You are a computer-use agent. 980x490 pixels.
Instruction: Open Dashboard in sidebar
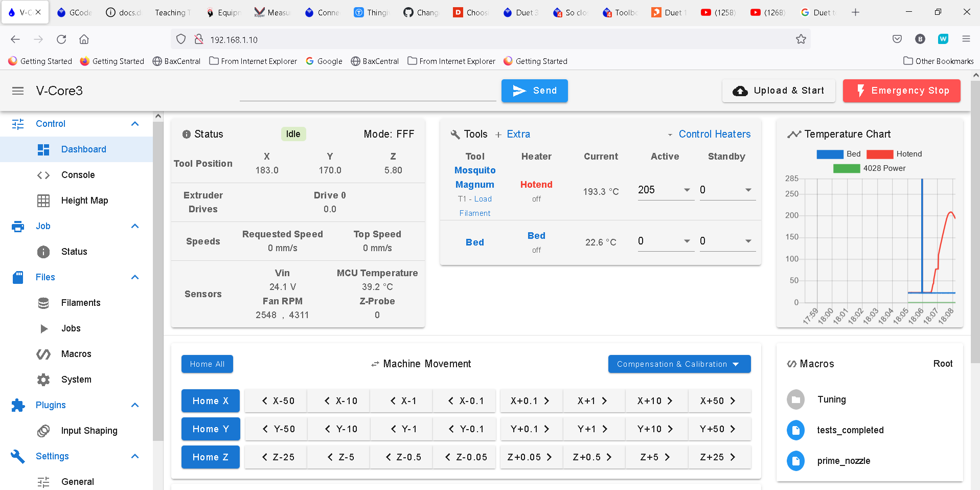click(x=77, y=149)
